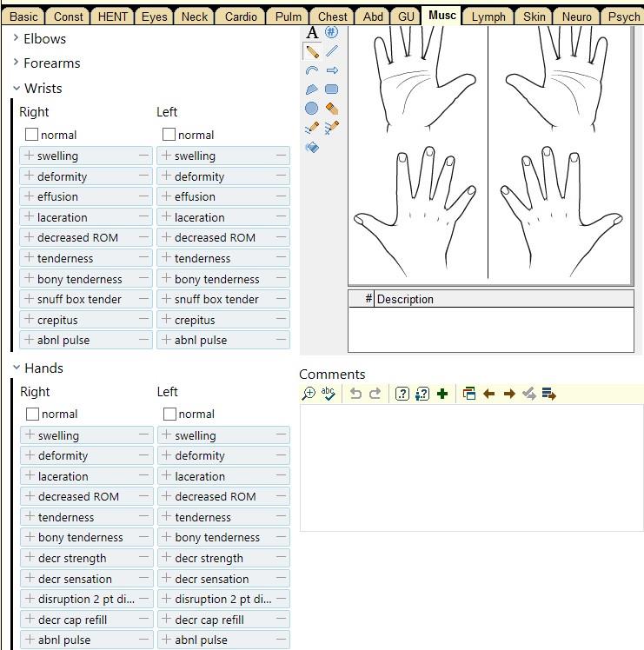Select the arrow drawing tool

coord(331,71)
